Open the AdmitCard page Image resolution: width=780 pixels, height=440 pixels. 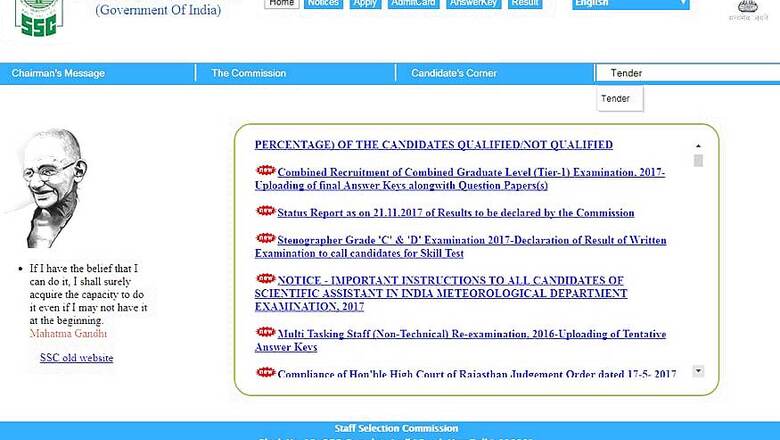(413, 4)
